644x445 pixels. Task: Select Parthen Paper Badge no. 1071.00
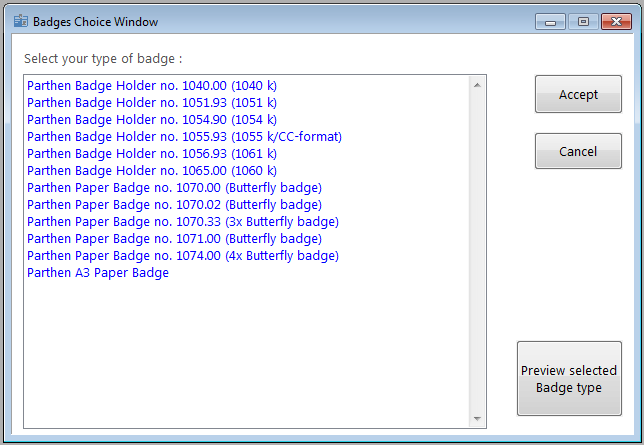[x=175, y=239]
